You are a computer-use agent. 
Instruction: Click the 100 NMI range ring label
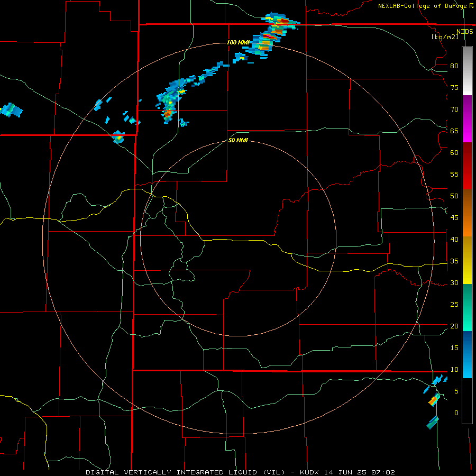tap(238, 42)
